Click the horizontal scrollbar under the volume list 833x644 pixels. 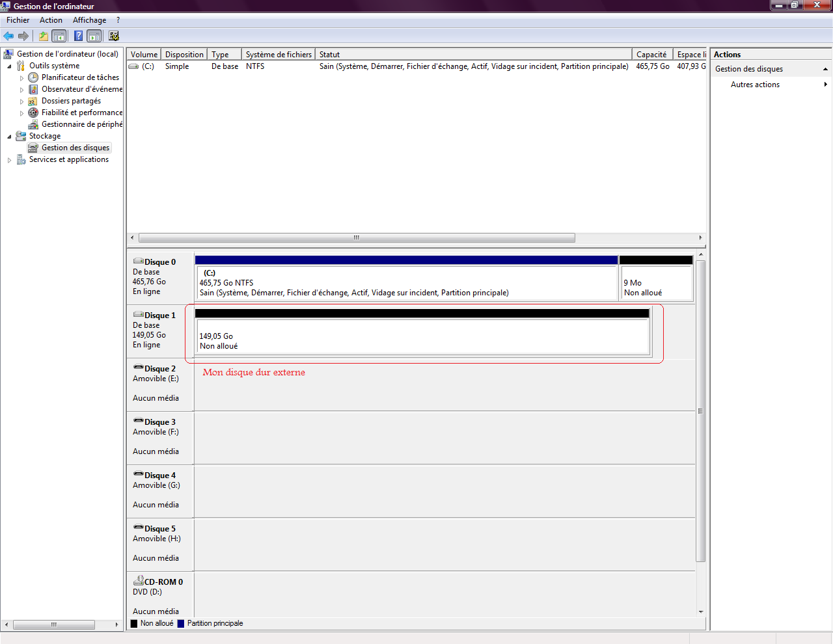pyautogui.click(x=357, y=237)
